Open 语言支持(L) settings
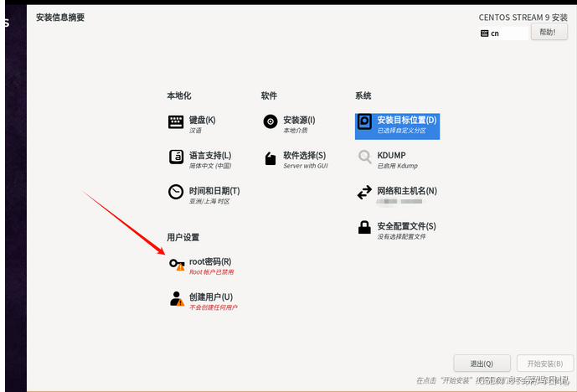 pyautogui.click(x=210, y=155)
